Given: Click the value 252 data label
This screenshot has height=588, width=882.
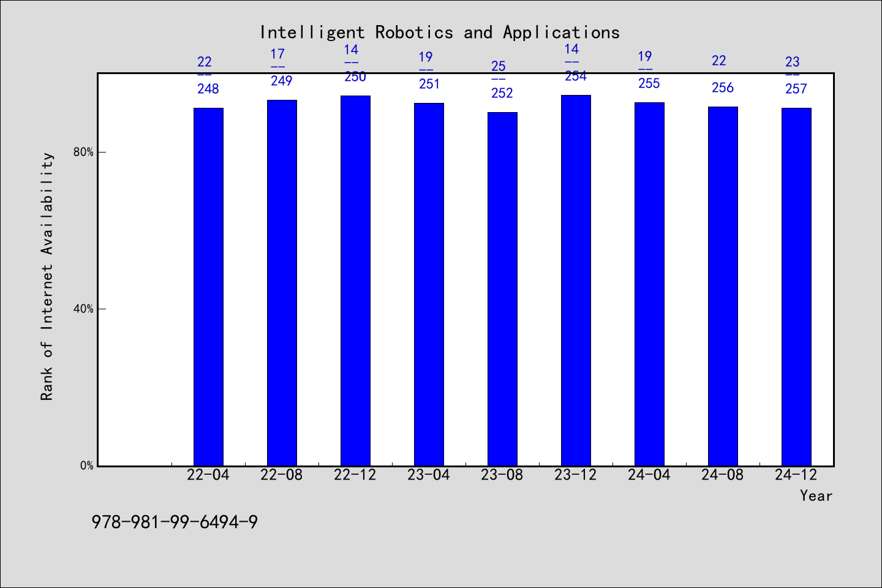Looking at the screenshot, I should click(x=502, y=93).
